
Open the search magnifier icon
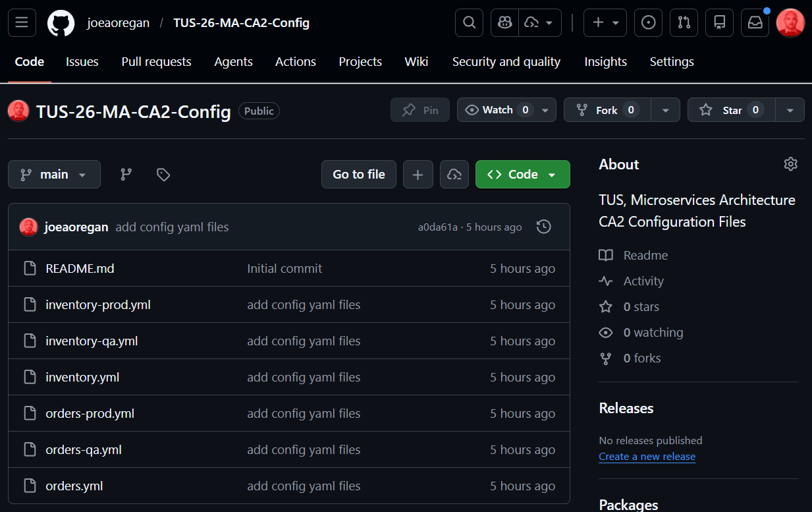[x=469, y=22]
